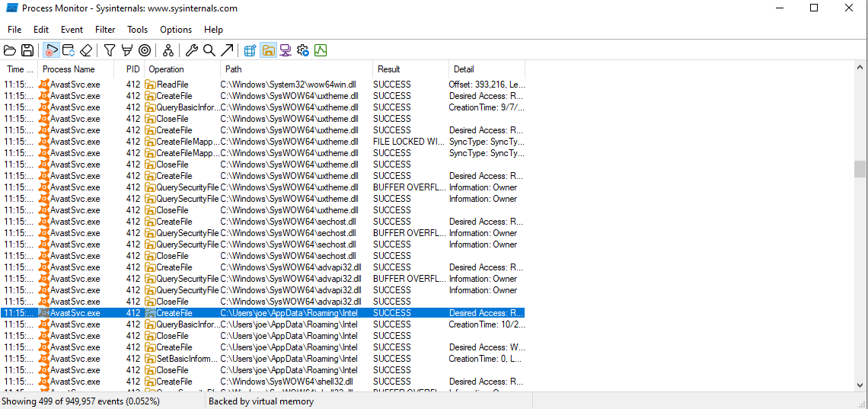Click the Detail cell 'CreationTime: 0, L...'
The image size is (868, 409).
[487, 359]
